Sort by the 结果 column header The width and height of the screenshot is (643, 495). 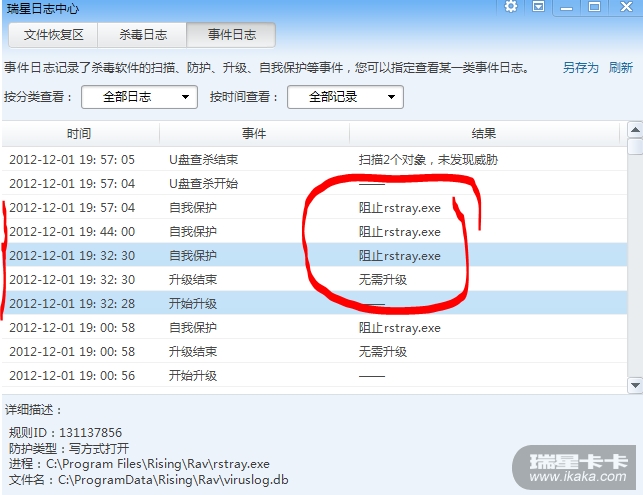[484, 134]
